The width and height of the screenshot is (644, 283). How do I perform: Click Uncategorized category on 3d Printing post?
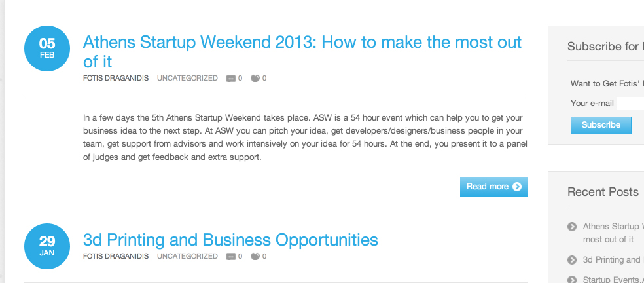[187, 257]
